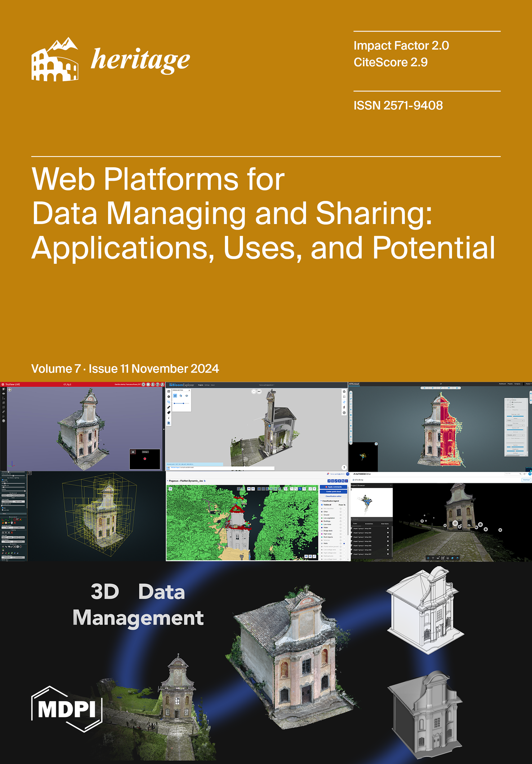
Task: Toggle visibility of chapel 7 Setup 001 scan
Action: (x=388, y=528)
